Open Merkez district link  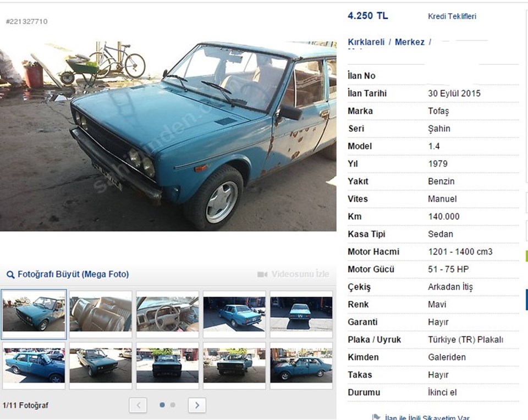point(409,42)
